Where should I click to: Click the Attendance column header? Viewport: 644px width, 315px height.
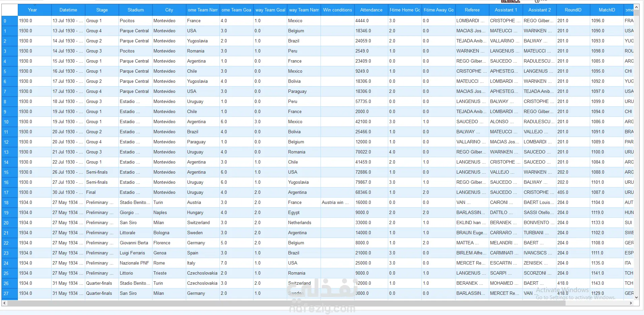pos(371,10)
